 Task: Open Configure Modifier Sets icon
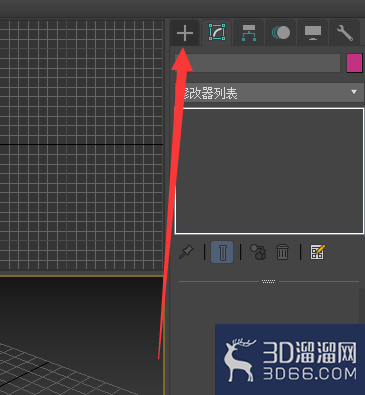point(317,252)
